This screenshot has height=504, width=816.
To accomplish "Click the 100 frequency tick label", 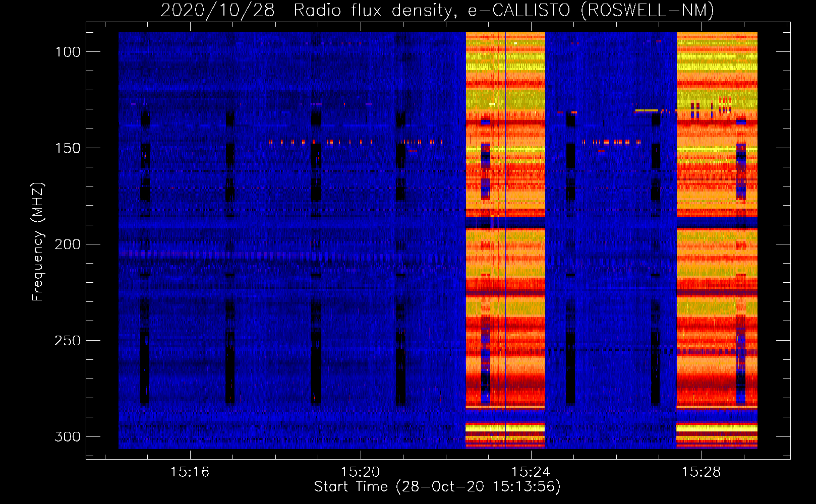I will 68,52.
